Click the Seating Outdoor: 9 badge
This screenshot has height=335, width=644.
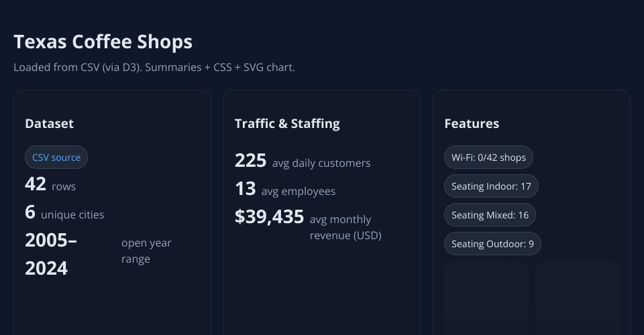pos(492,244)
